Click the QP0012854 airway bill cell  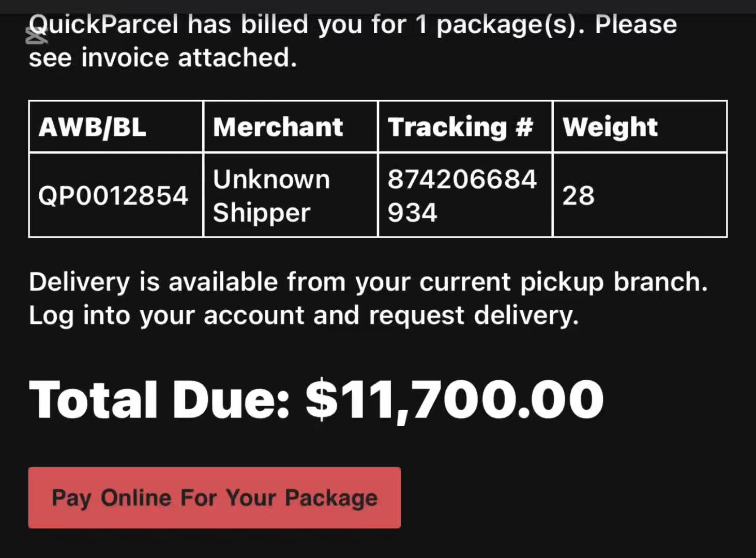(x=116, y=195)
